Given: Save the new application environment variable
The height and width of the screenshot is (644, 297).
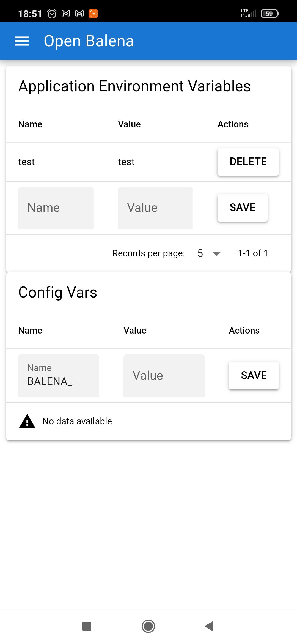Looking at the screenshot, I should pyautogui.click(x=242, y=208).
